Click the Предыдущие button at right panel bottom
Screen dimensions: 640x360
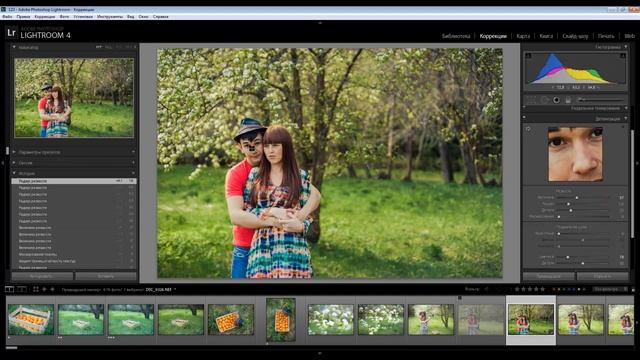(x=549, y=276)
